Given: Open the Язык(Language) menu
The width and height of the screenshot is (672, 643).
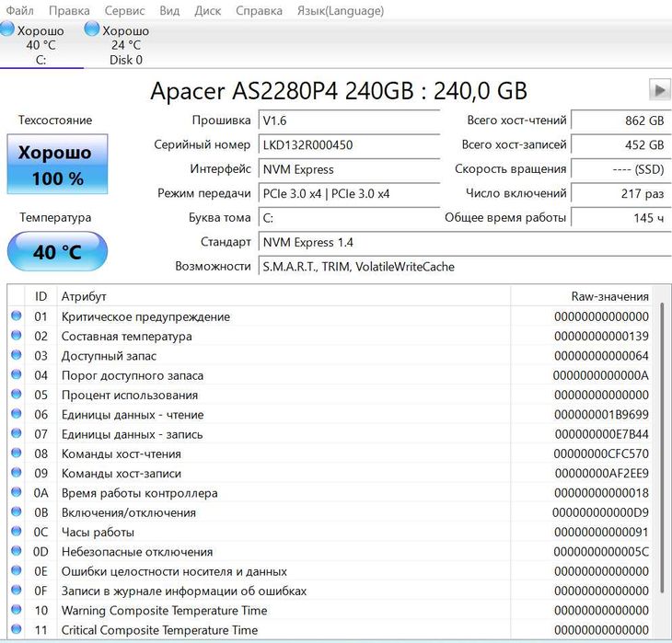Looking at the screenshot, I should tap(341, 11).
